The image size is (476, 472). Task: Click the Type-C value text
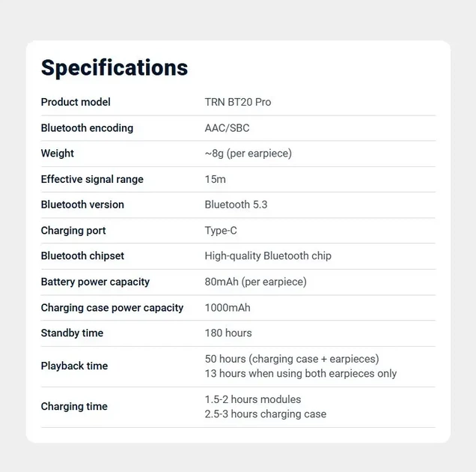click(x=221, y=231)
